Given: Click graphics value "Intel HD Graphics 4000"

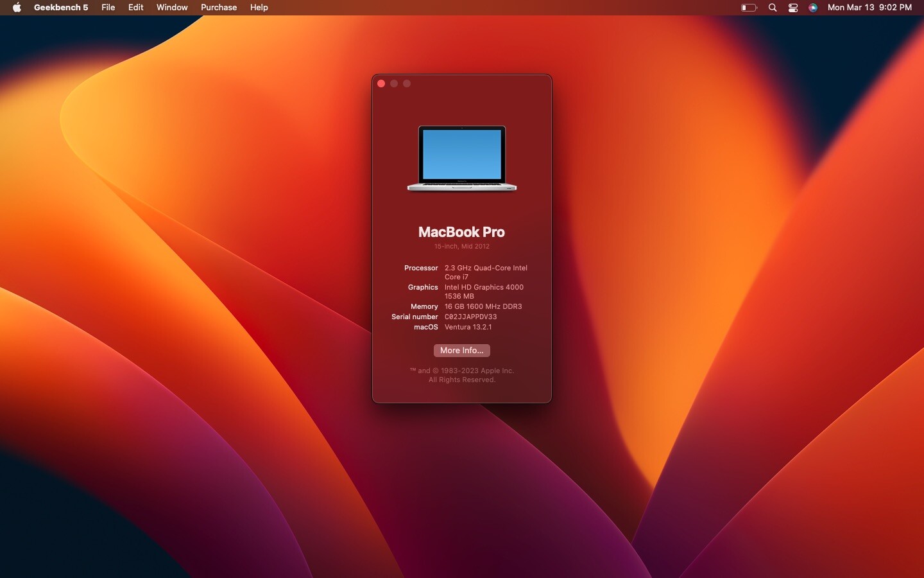Looking at the screenshot, I should (x=484, y=288).
